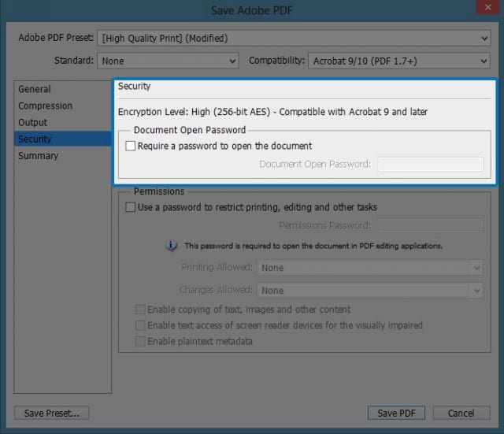
Task: Select General in the left category list
Action: (35, 89)
